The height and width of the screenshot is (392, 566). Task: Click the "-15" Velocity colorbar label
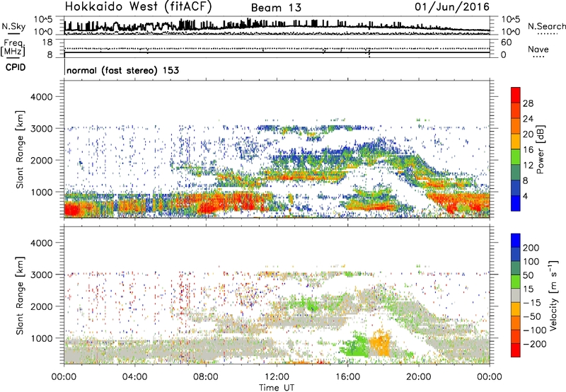click(532, 303)
